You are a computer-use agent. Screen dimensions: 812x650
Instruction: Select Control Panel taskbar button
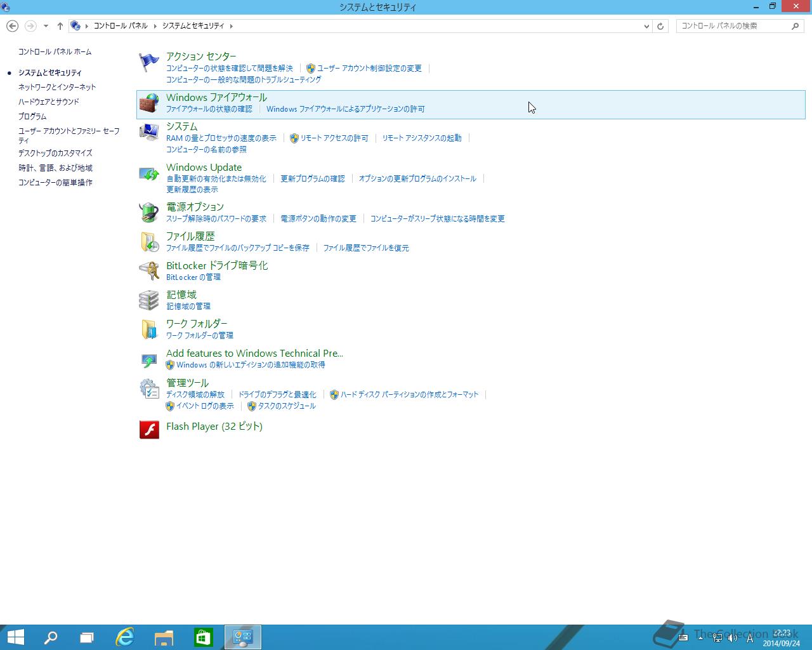pyautogui.click(x=243, y=637)
